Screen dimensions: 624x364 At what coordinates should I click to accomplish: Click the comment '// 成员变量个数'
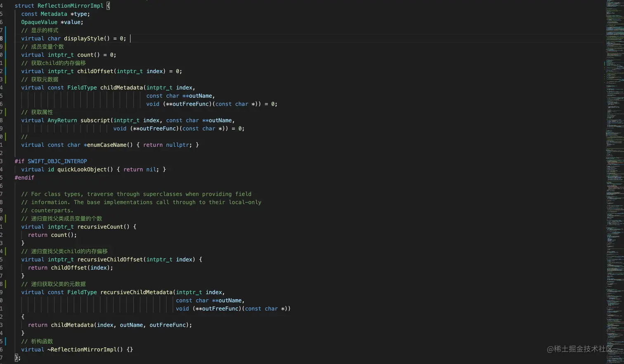(x=43, y=47)
